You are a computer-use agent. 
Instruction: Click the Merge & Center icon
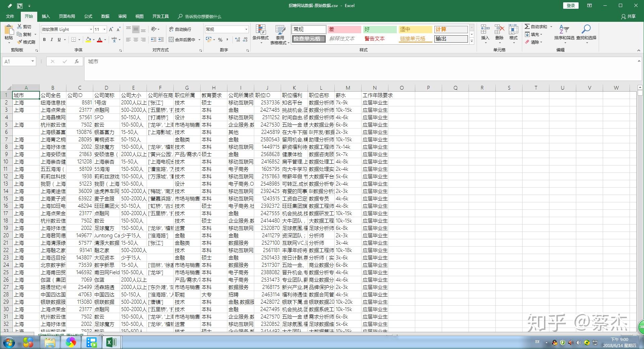[182, 39]
